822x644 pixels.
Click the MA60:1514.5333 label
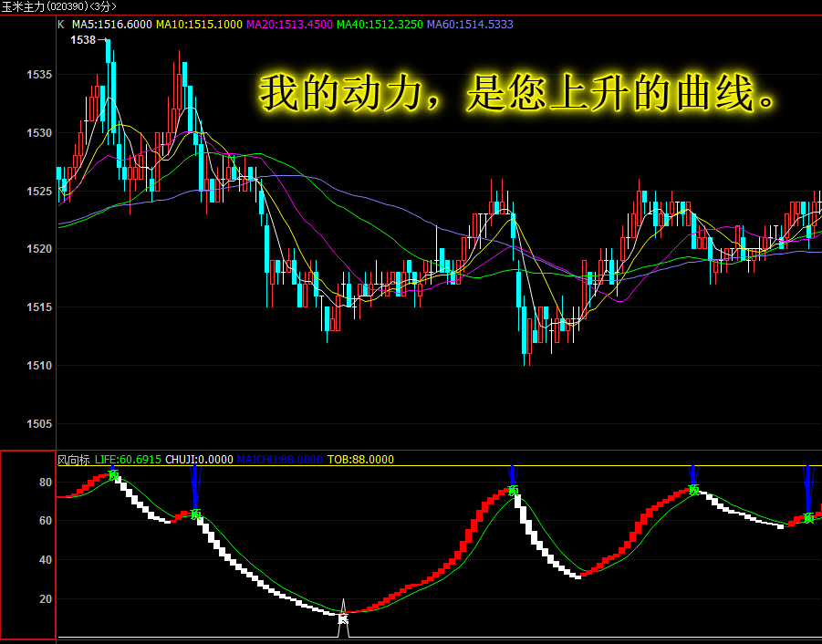pos(470,25)
